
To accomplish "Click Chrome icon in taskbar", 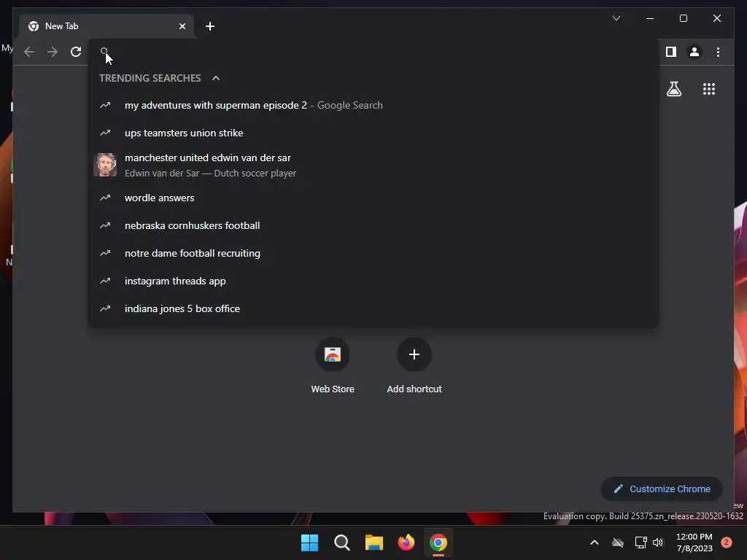I will coord(438,542).
